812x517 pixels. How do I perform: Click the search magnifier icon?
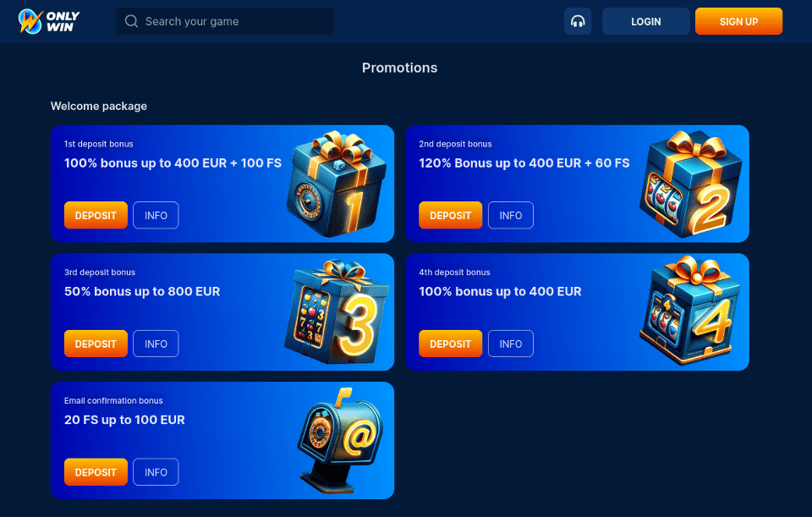click(132, 21)
